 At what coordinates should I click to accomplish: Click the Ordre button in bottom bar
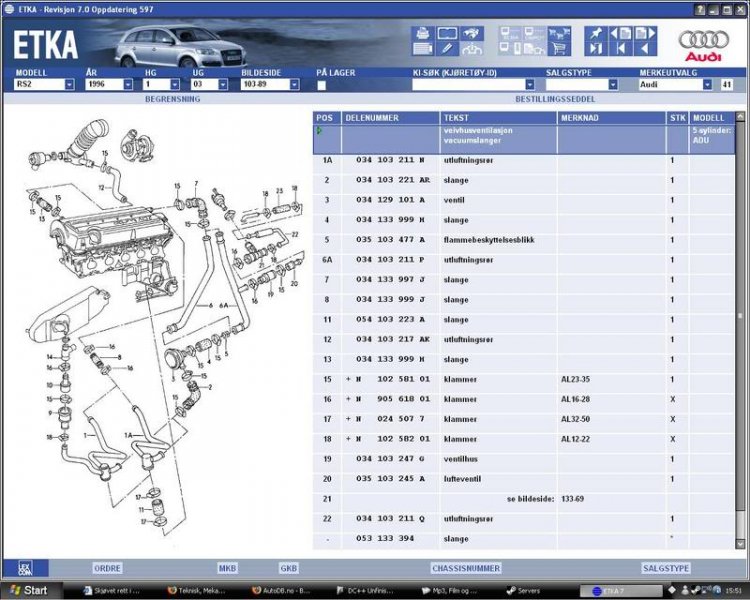coord(107,568)
